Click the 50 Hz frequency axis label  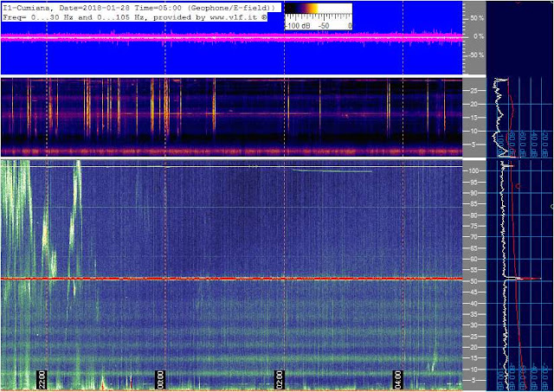tap(473, 281)
